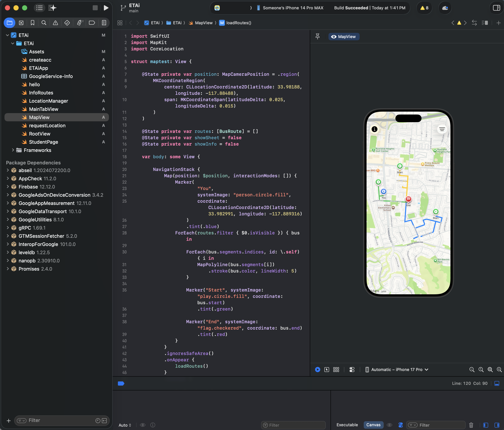Zoom out the preview canvas
Image resolution: width=504 pixels, height=430 pixels.
pyautogui.click(x=472, y=370)
